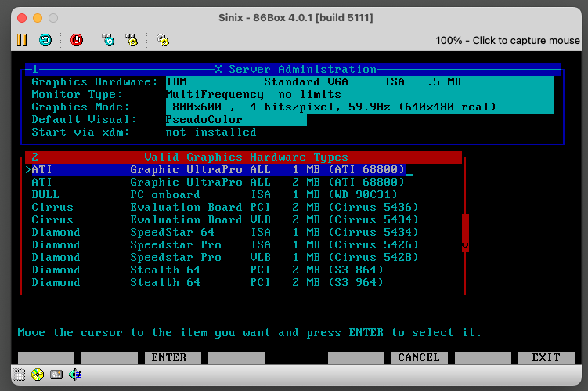Click the sound speaker status icon
Screen dimensions: 588x391
pos(75,375)
